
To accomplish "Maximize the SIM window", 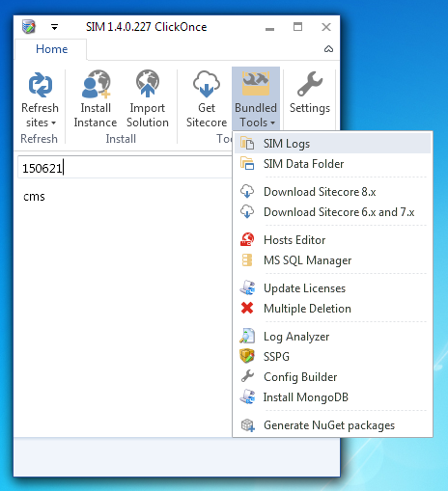I will [297, 27].
